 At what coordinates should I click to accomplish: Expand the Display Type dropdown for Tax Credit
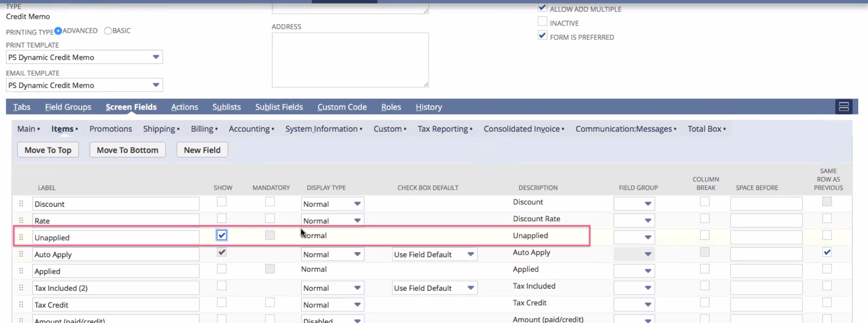click(357, 304)
